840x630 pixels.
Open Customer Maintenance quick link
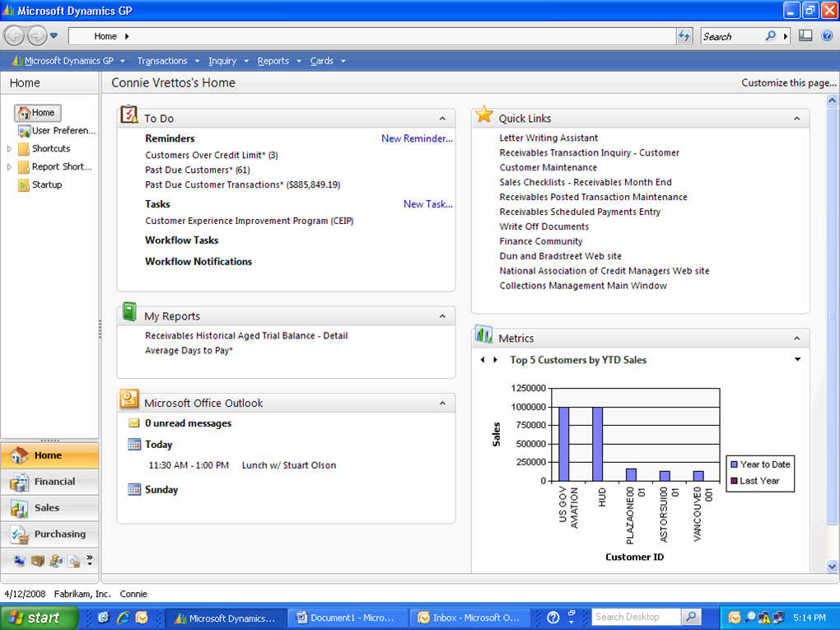click(x=548, y=168)
